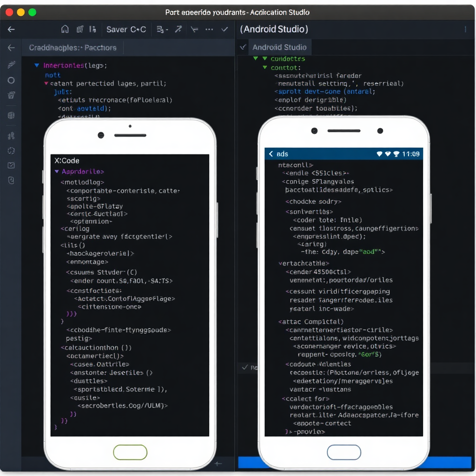Toggle the flag icon in the toolbar
The width and height of the screenshot is (476, 476).
194,29
